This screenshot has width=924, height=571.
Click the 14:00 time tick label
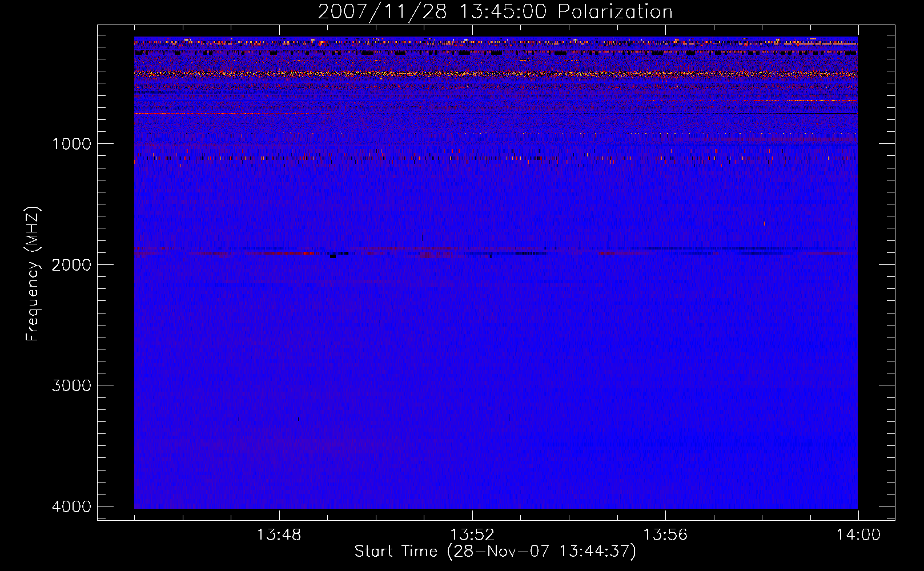pyautogui.click(x=858, y=535)
